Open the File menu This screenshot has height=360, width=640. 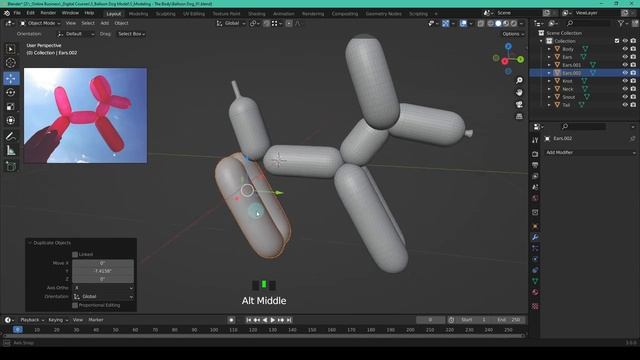pyautogui.click(x=17, y=13)
